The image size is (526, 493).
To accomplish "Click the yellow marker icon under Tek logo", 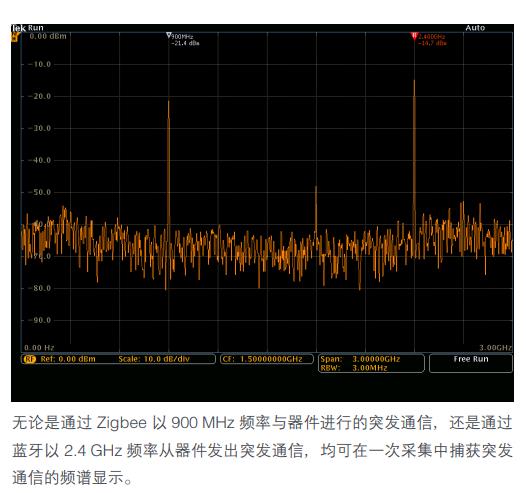I will 15,37.
